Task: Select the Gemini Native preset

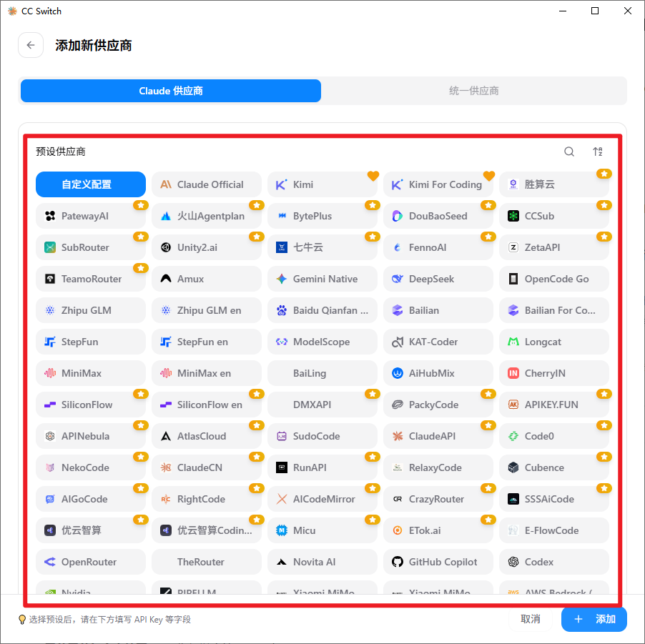Action: point(322,279)
